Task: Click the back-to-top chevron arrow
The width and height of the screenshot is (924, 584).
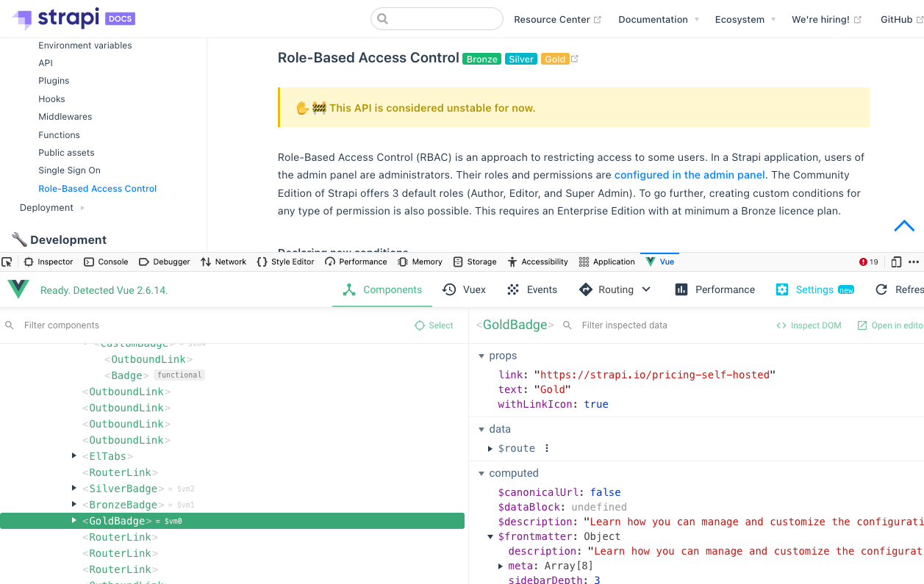Action: (904, 226)
